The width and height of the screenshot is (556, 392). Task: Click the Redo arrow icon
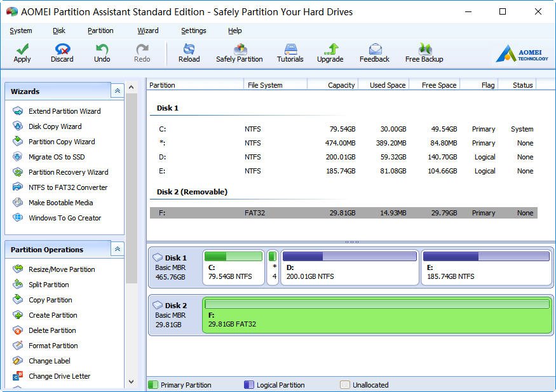[x=142, y=49]
